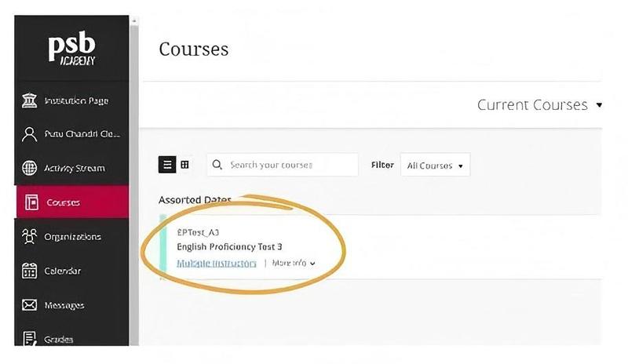628x364 pixels.
Task: Switch to grid view
Action: coord(185,165)
